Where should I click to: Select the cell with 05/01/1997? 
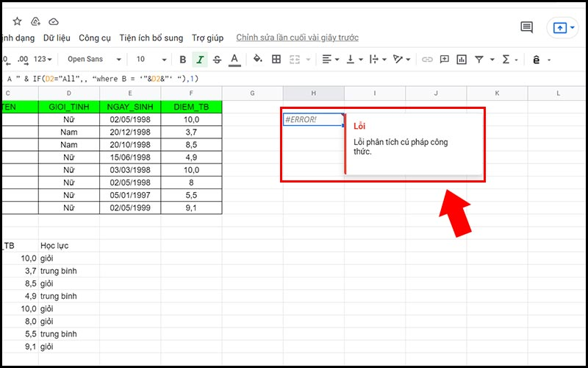pyautogui.click(x=130, y=195)
